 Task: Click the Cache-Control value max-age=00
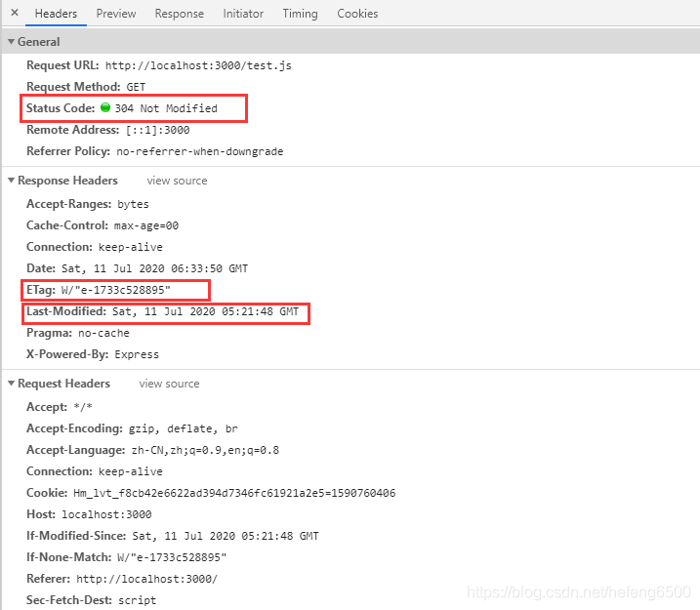146,225
